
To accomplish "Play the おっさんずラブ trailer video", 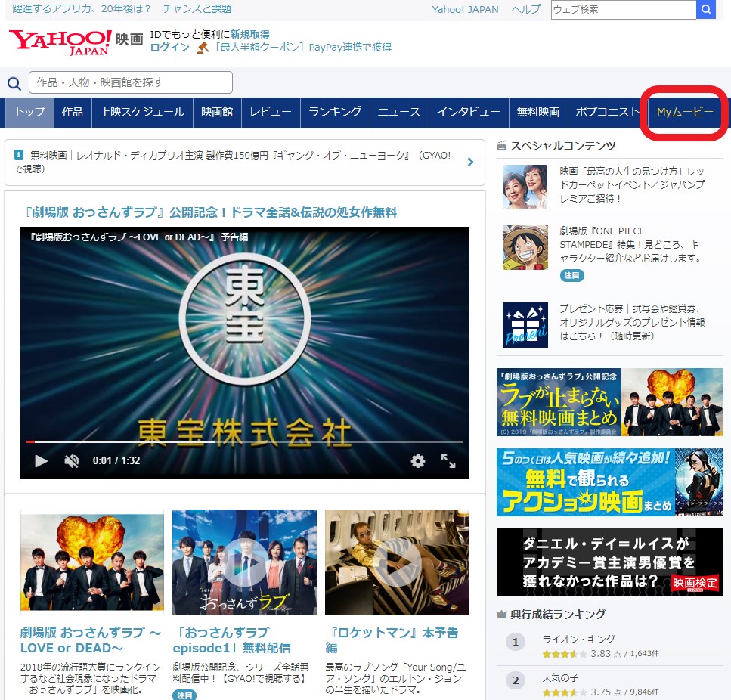I will point(41,461).
